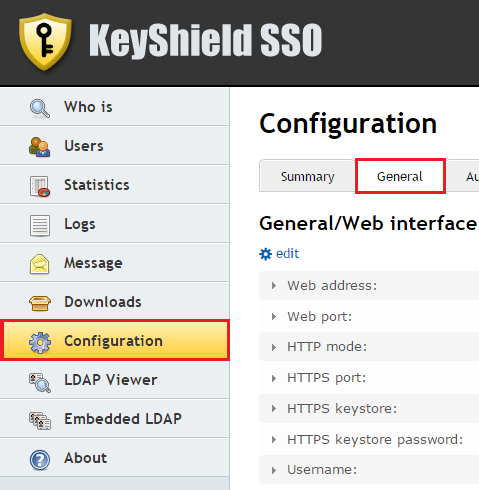Click the HTTPS keystore password: label
The width and height of the screenshot is (479, 490).
(375, 440)
